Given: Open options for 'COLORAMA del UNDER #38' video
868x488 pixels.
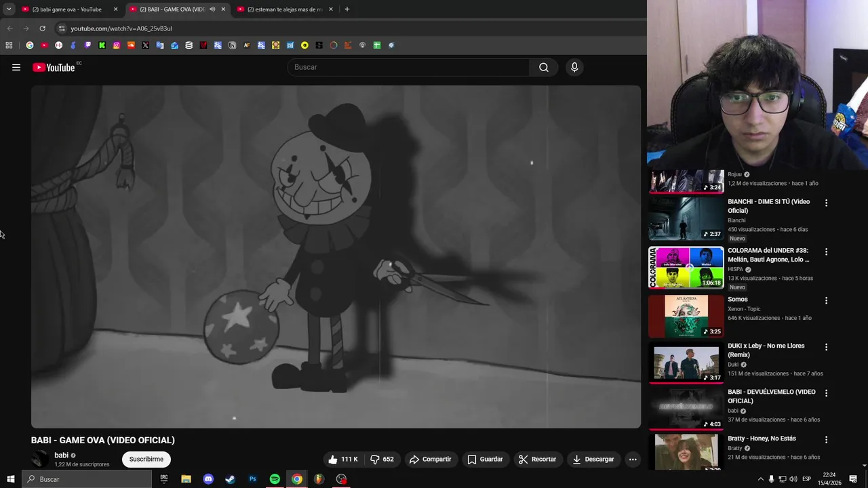Looking at the screenshot, I should (826, 251).
